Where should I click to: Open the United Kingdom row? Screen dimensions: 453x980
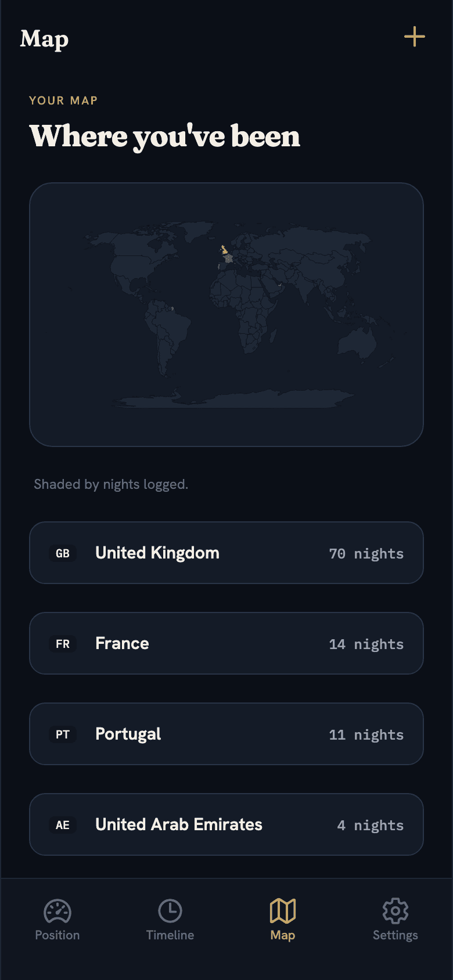227,553
